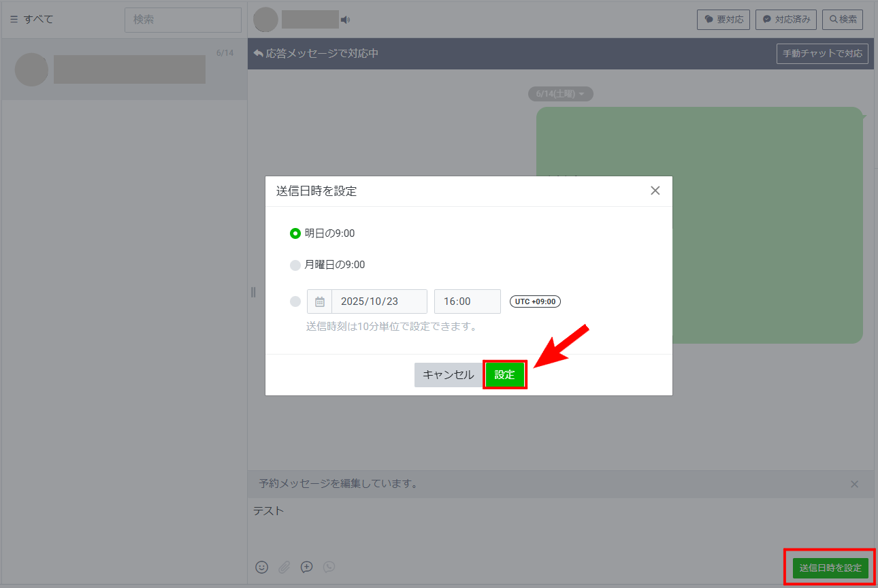Click the speaker mute icon beside name

pyautogui.click(x=345, y=20)
